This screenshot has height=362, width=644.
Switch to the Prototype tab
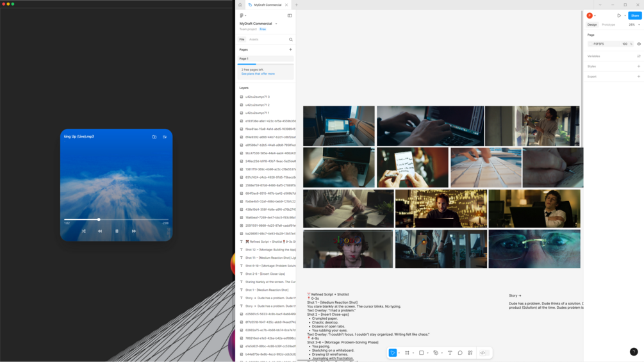[x=608, y=24]
